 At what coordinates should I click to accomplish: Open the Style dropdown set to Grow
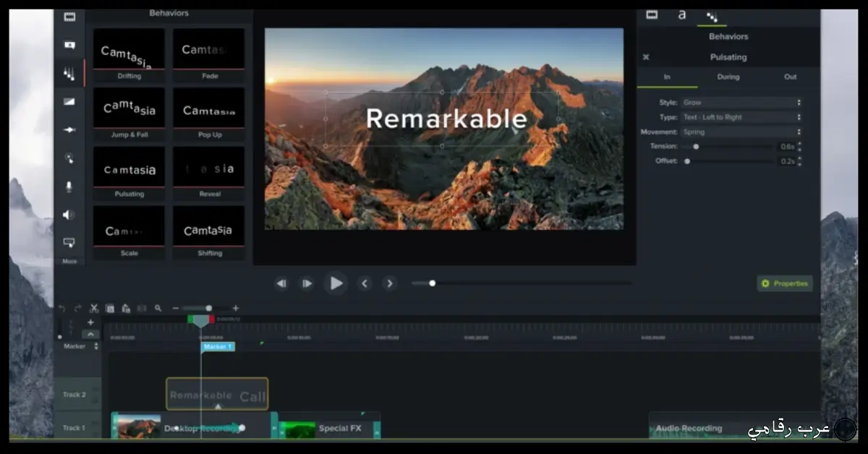point(741,103)
